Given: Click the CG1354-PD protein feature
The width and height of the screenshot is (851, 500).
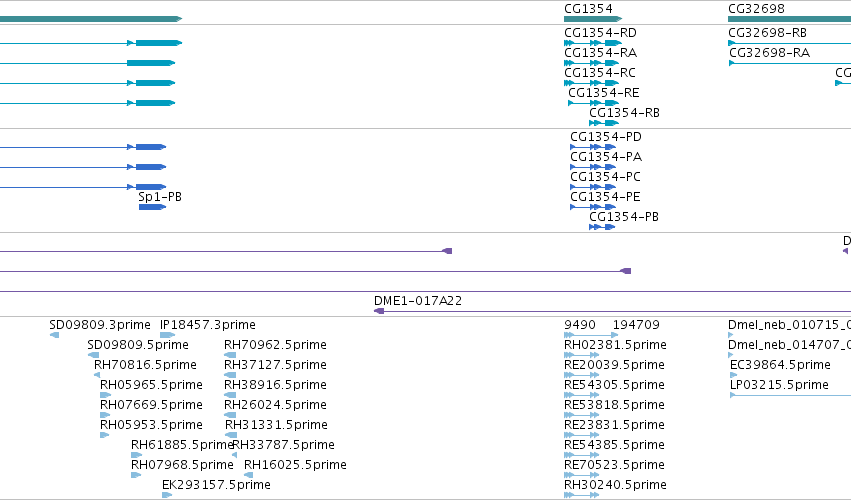Looking at the screenshot, I should click(x=593, y=147).
